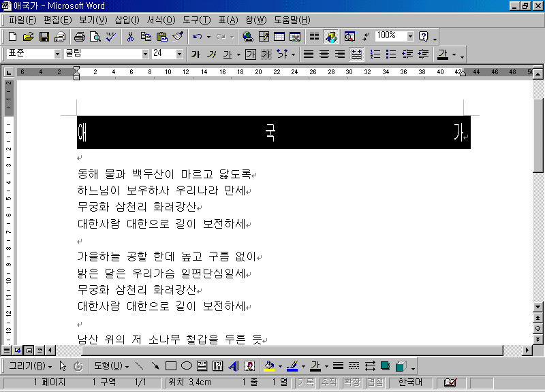Toggle the Drawing toolbar button
The image size is (545, 392).
(x=330, y=37)
